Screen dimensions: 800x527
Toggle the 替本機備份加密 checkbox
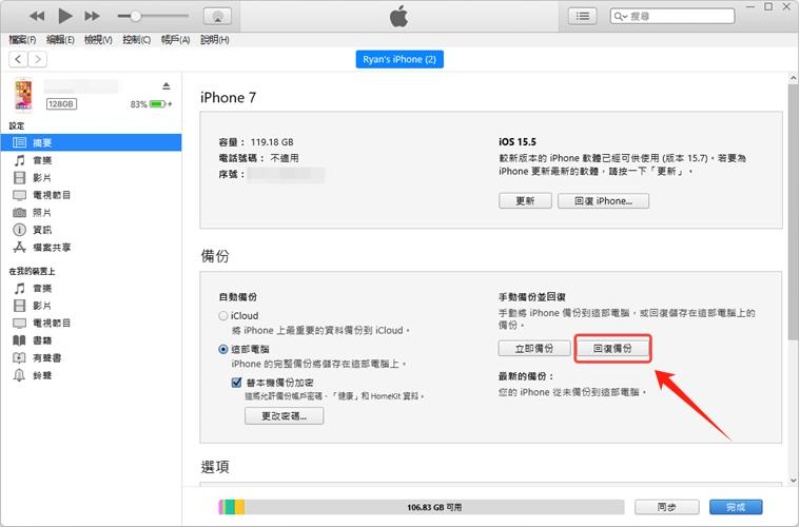click(236, 383)
